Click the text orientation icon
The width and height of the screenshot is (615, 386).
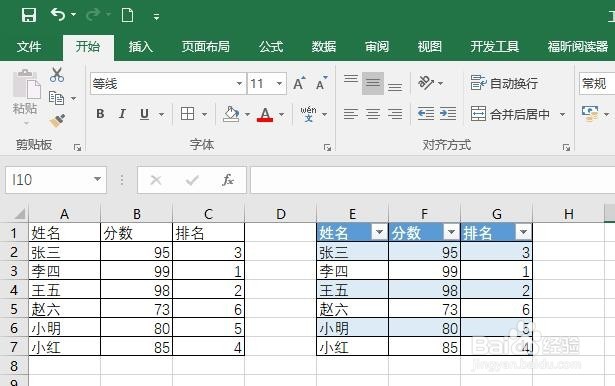coord(426,83)
